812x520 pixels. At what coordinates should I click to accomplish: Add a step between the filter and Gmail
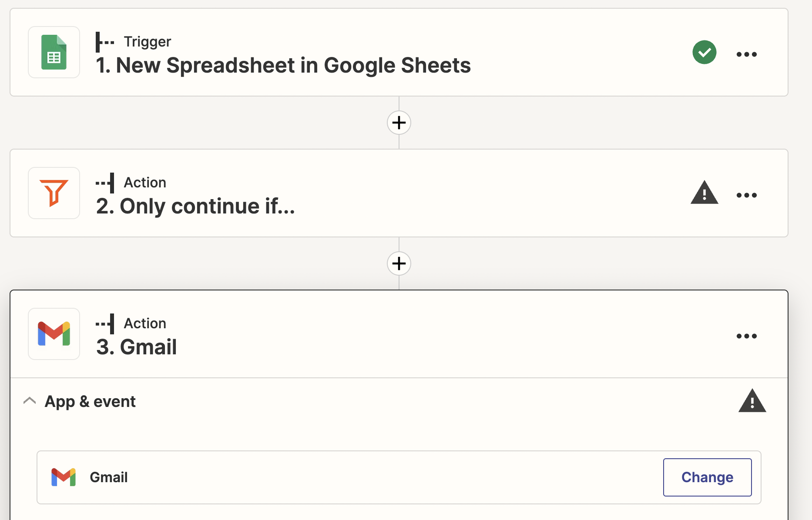click(x=399, y=263)
